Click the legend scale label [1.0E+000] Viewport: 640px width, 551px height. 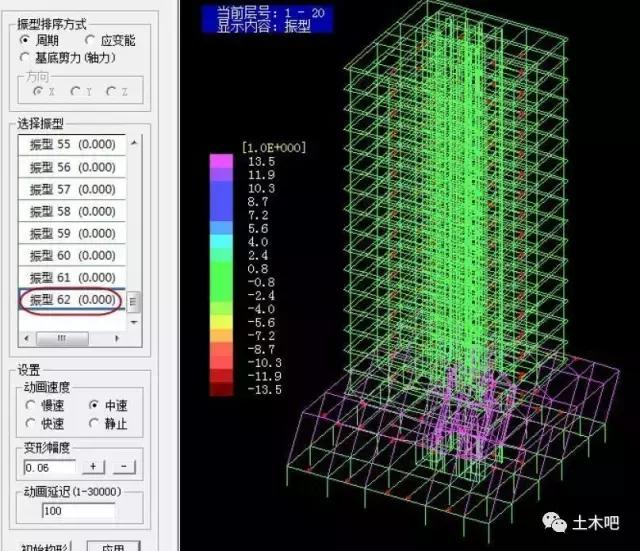274,147
